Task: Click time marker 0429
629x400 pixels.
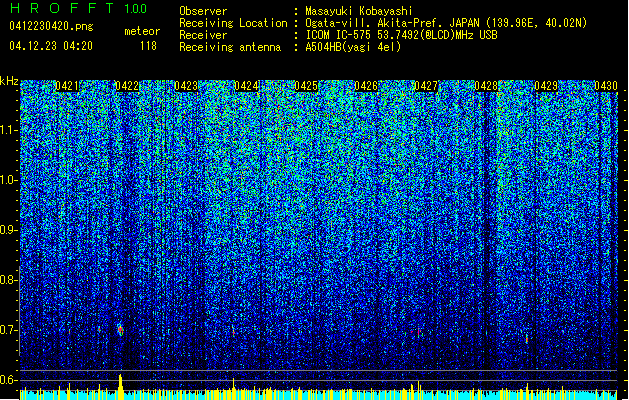Action: click(x=546, y=86)
